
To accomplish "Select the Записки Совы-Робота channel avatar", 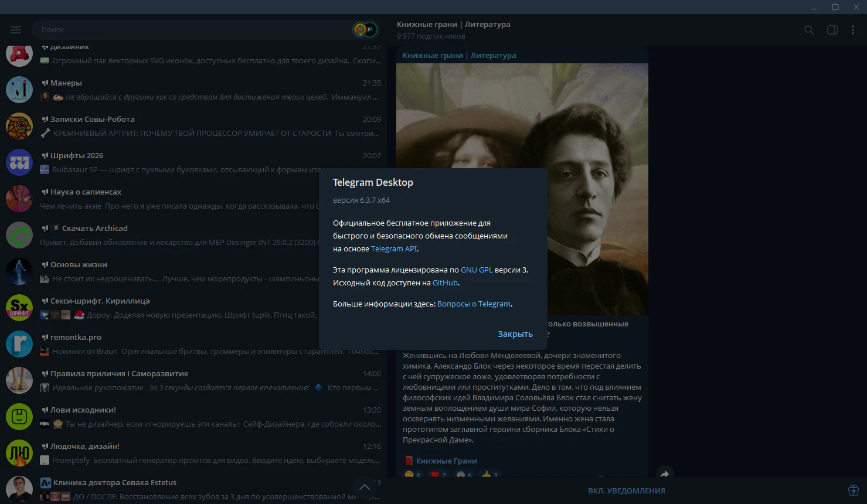I will (19, 126).
